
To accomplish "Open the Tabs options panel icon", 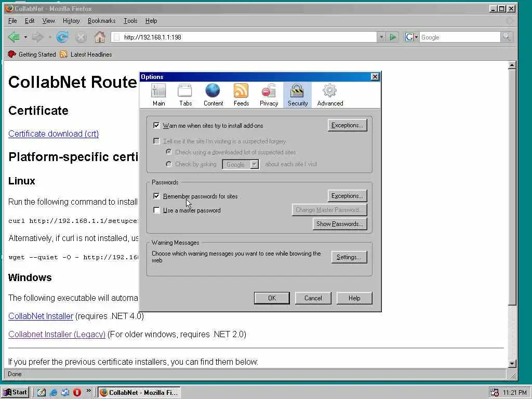I will [185, 95].
